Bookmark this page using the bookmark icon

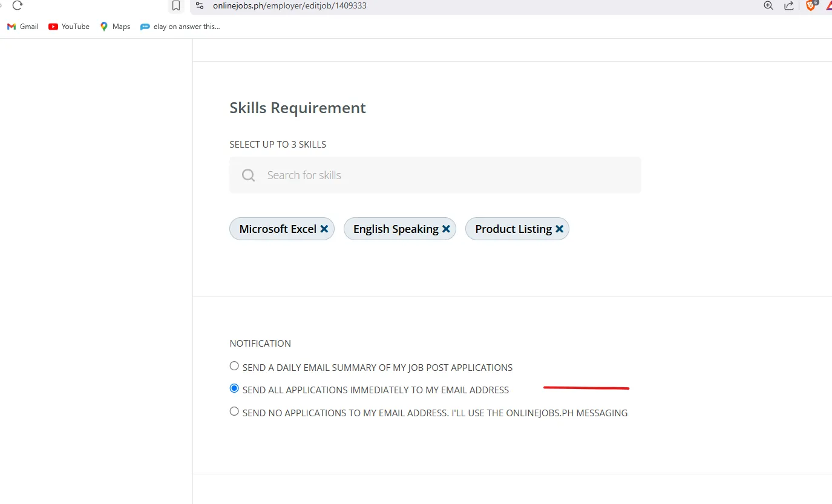[176, 6]
